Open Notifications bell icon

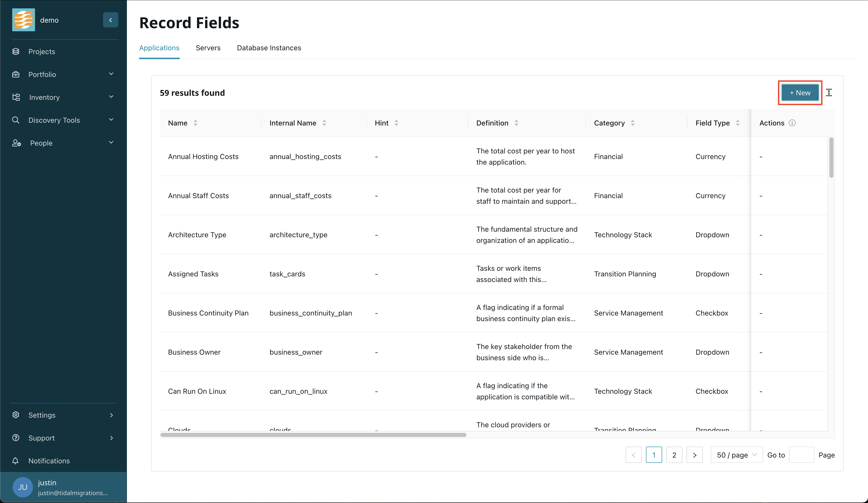[x=15, y=461]
